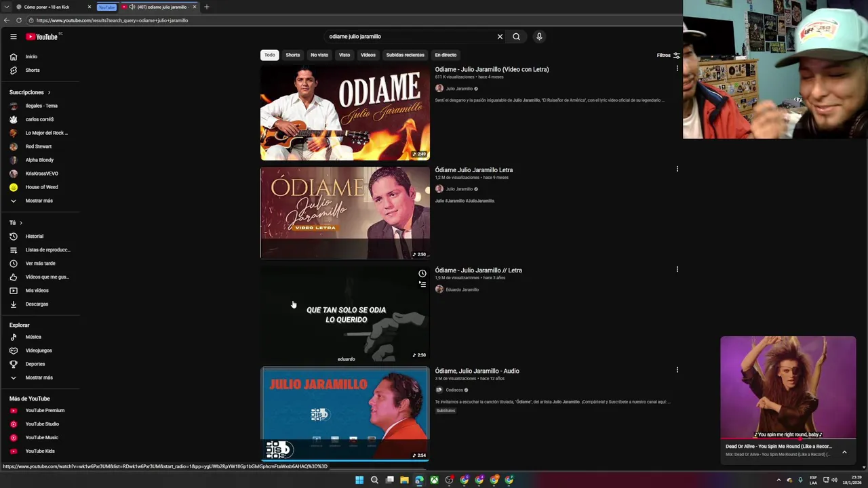
Task: Select the No visto filter chip
Action: pos(319,55)
